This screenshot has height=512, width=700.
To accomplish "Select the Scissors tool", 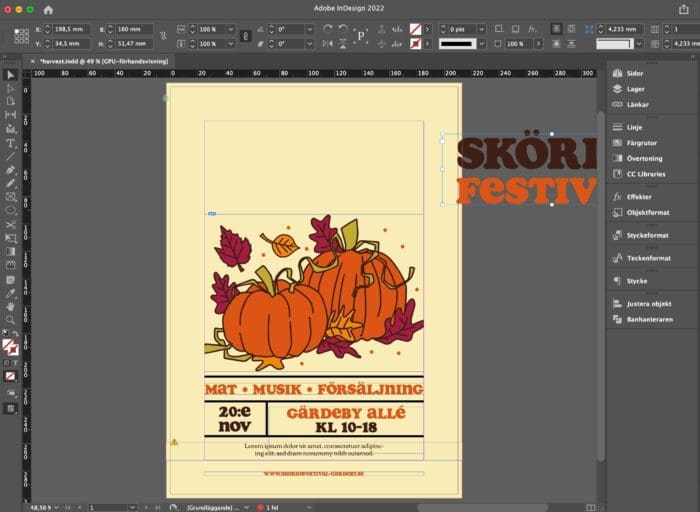I will click(x=10, y=225).
